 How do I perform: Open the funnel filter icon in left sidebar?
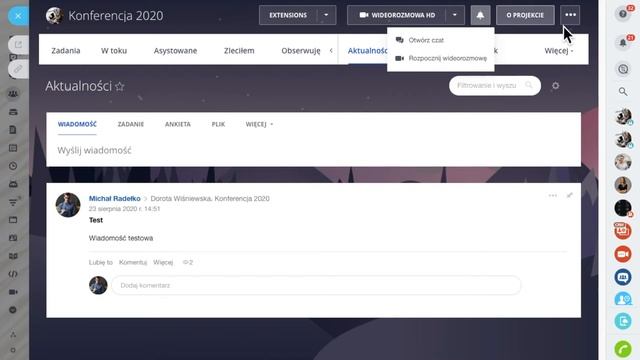click(13, 202)
